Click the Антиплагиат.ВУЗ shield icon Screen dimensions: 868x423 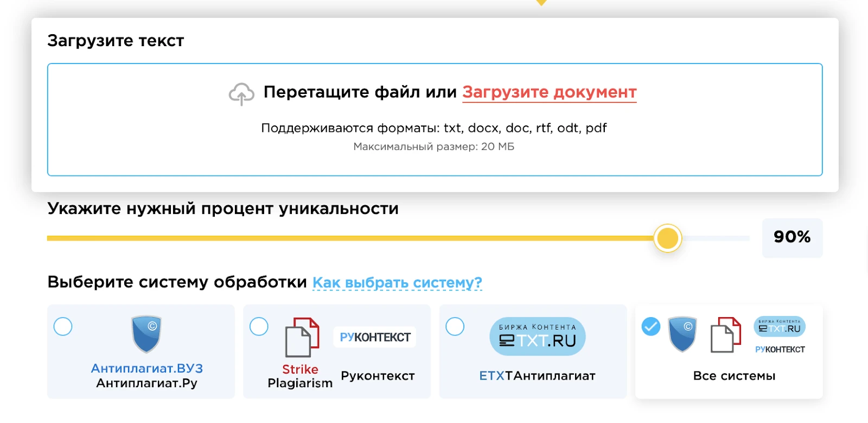point(146,334)
